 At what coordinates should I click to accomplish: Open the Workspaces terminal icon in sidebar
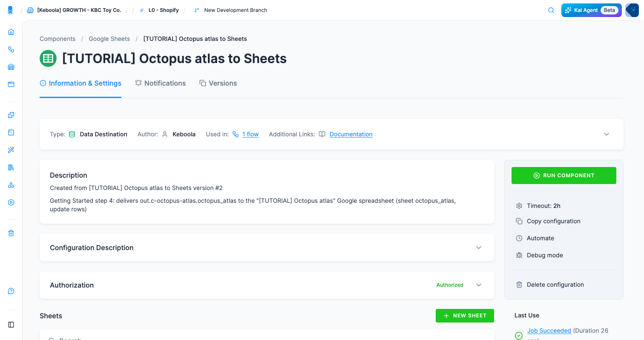tap(11, 133)
